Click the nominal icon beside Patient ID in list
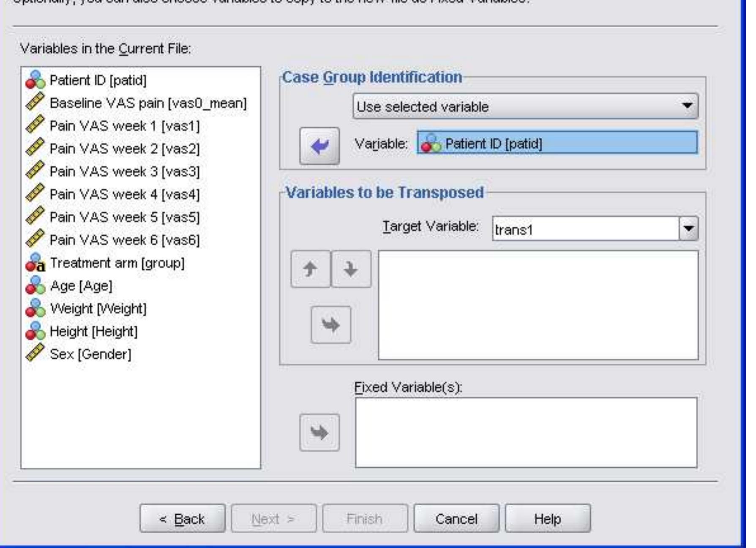This screenshot has width=756, height=548. pyautogui.click(x=35, y=80)
